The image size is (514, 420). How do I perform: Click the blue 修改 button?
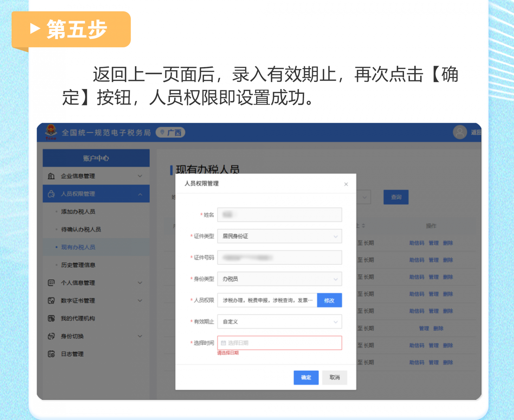(329, 300)
